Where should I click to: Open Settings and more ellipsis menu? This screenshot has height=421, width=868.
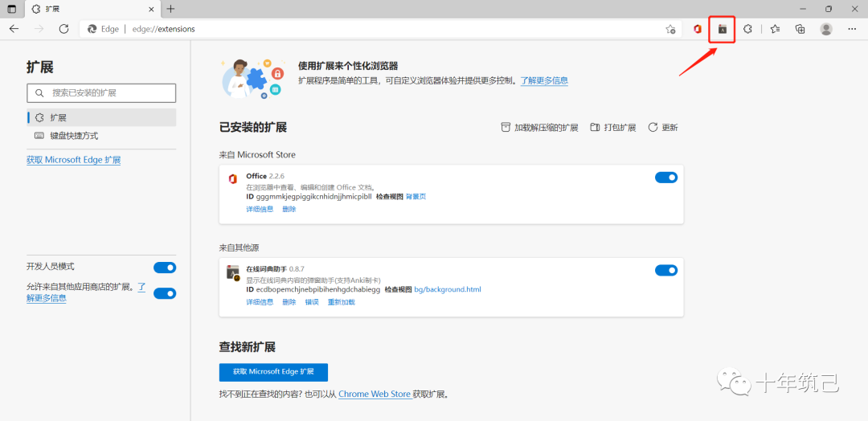pyautogui.click(x=852, y=29)
